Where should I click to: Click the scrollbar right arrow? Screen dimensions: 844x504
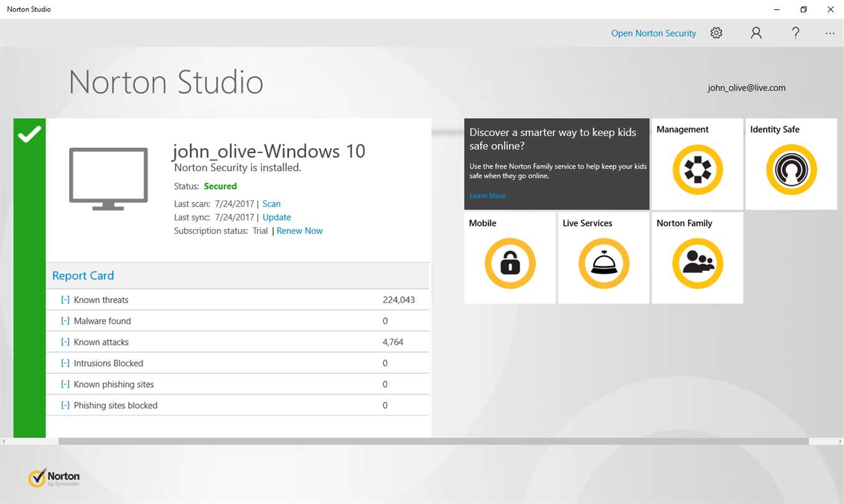click(x=840, y=441)
